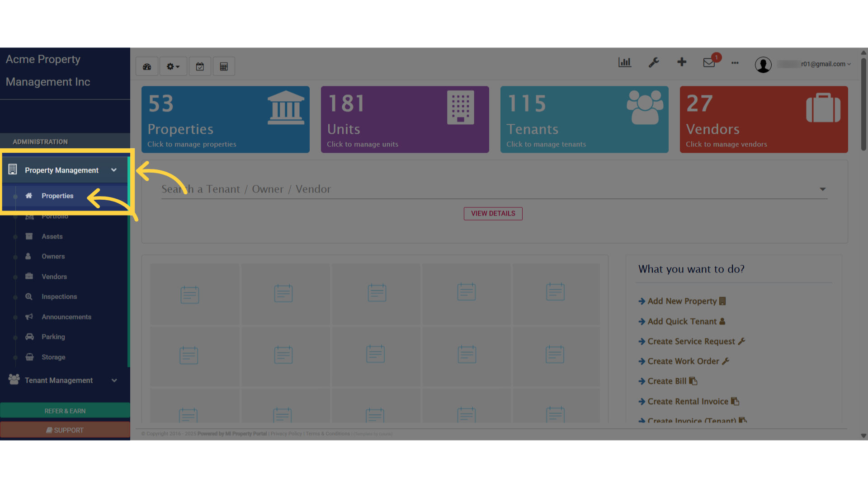The image size is (868, 488).
Task: Click the 53 Properties summary tile
Action: tap(225, 119)
